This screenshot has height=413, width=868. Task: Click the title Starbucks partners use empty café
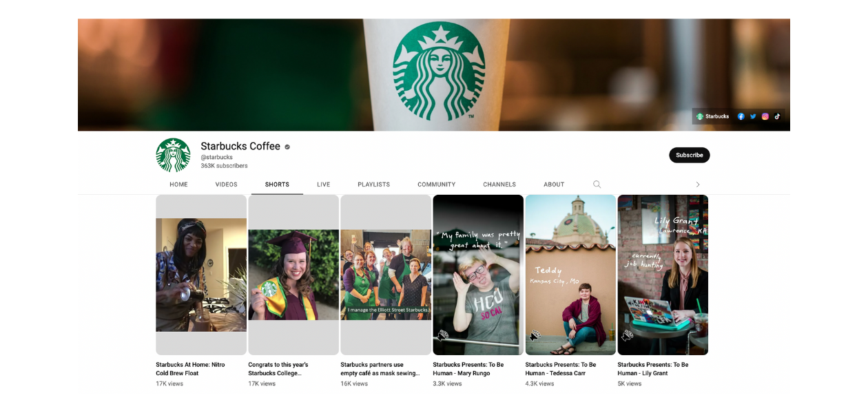pyautogui.click(x=380, y=369)
